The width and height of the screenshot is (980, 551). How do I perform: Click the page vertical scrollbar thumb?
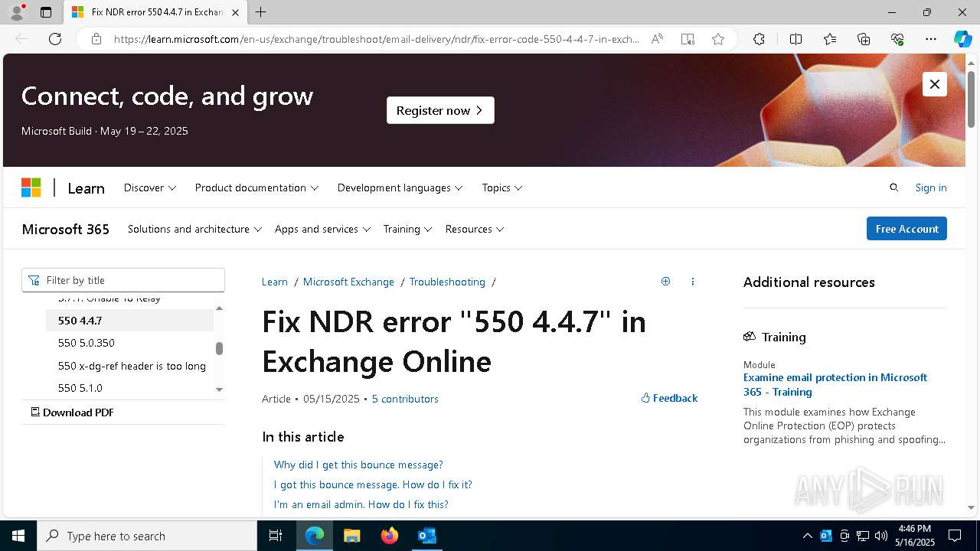(972, 99)
